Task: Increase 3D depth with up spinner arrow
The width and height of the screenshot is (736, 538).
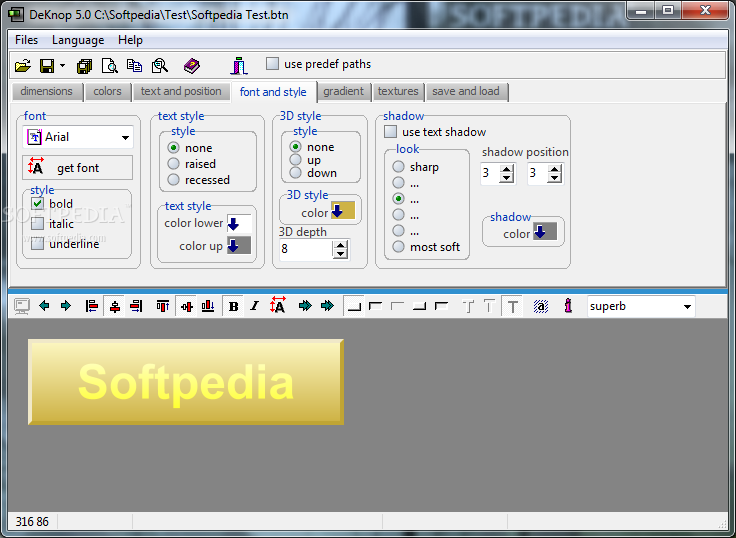Action: (x=340, y=245)
